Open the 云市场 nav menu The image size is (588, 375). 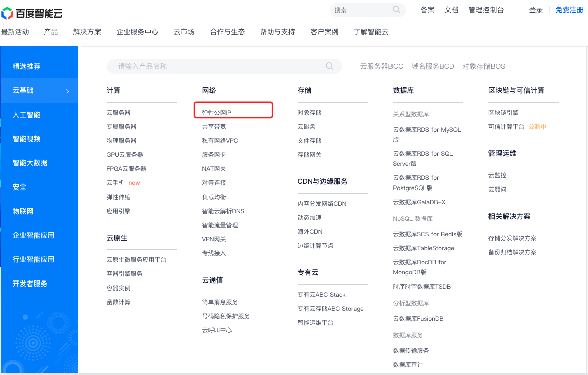(x=184, y=32)
